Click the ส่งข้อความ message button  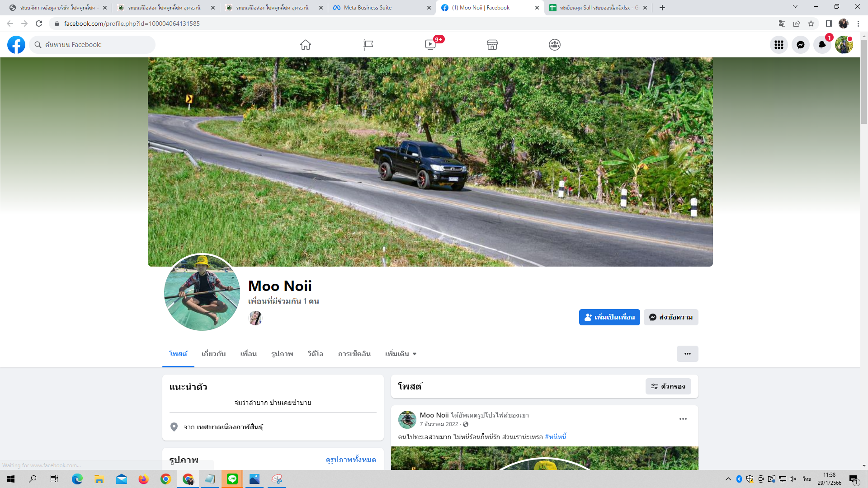pyautogui.click(x=671, y=317)
